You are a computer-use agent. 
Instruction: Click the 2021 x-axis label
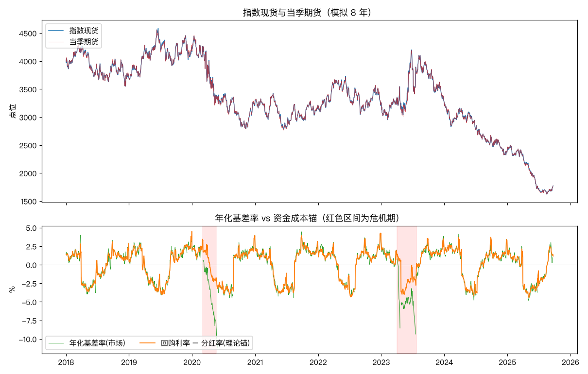255,362
